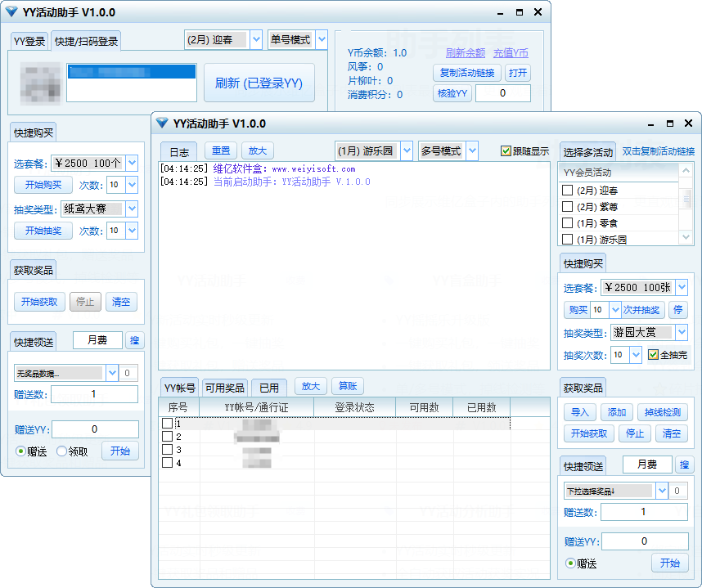
Task: Click the front window's diamond app icon
Action: 161,123
